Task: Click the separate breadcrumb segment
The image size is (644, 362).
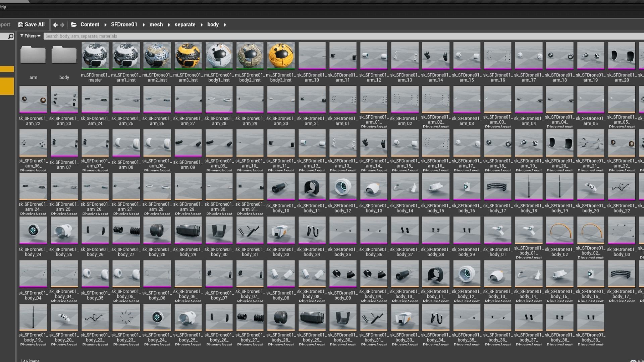Action: pyautogui.click(x=185, y=24)
